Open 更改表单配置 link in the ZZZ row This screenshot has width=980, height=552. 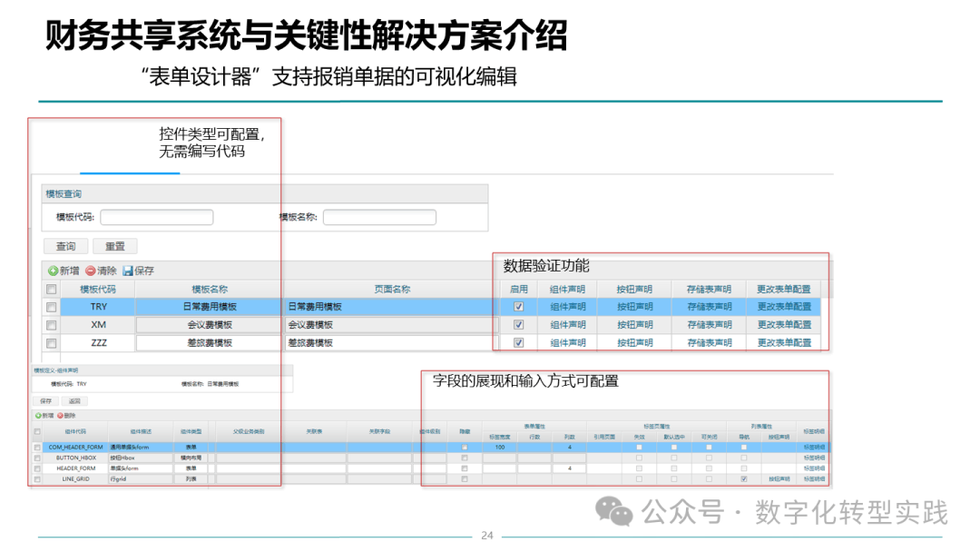(x=784, y=343)
